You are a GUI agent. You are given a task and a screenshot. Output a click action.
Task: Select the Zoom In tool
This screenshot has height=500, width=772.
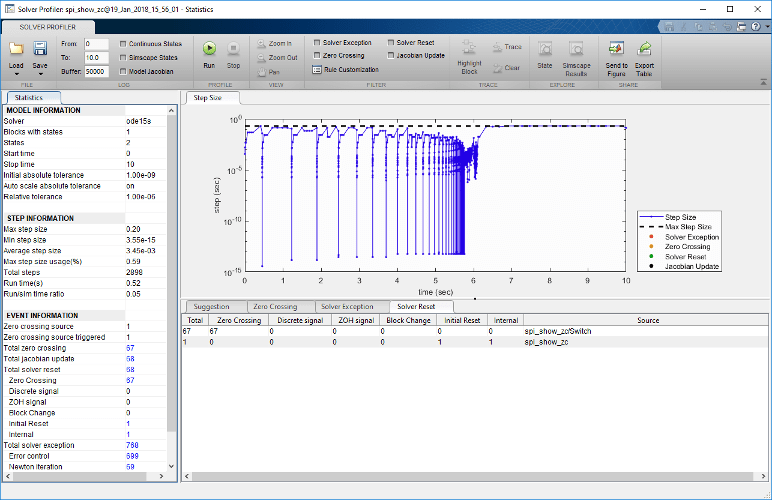(x=274, y=44)
